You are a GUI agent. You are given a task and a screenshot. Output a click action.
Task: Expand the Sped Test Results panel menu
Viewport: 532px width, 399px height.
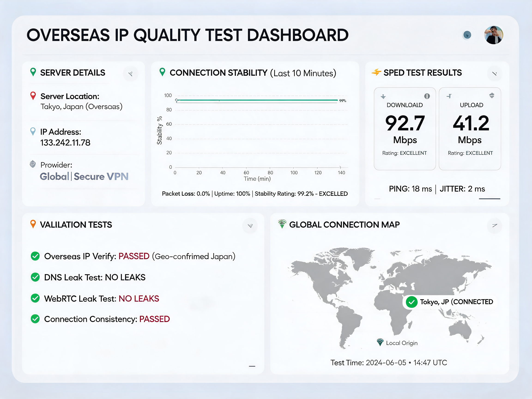click(495, 74)
